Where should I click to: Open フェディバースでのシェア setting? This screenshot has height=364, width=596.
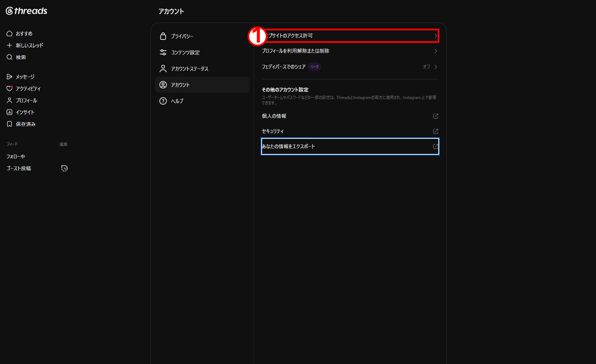pos(350,67)
